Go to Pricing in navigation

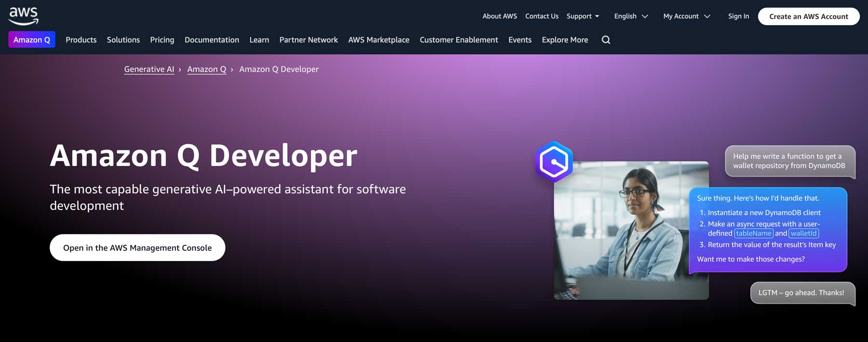[x=162, y=40]
